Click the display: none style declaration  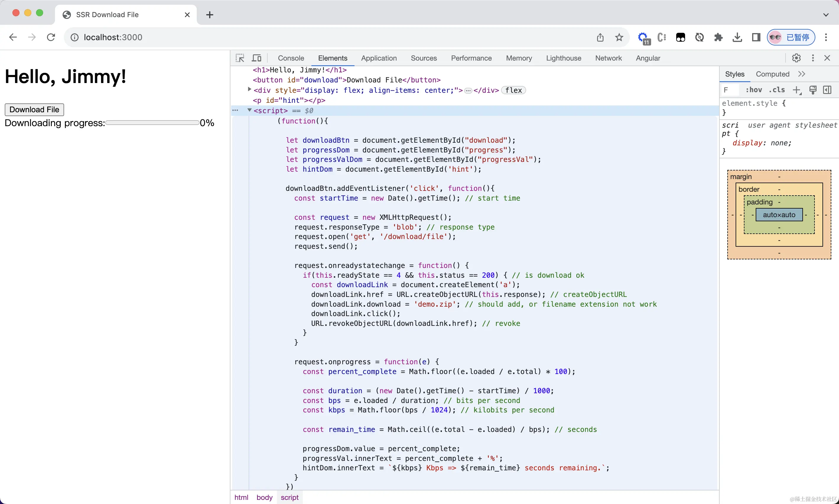point(762,143)
